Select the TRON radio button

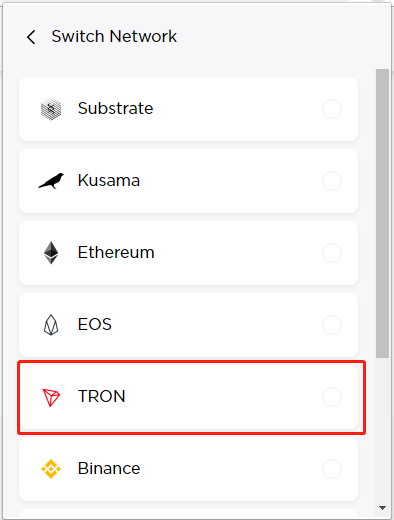pos(332,397)
